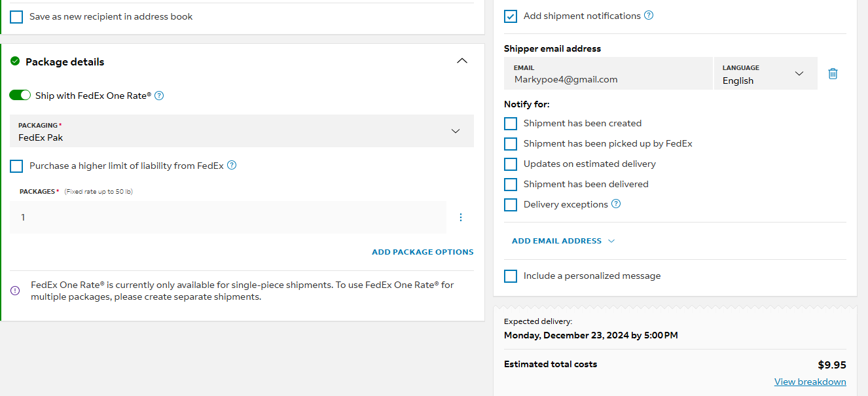
Task: Click the $9.95 estimated total amount
Action: (x=832, y=365)
